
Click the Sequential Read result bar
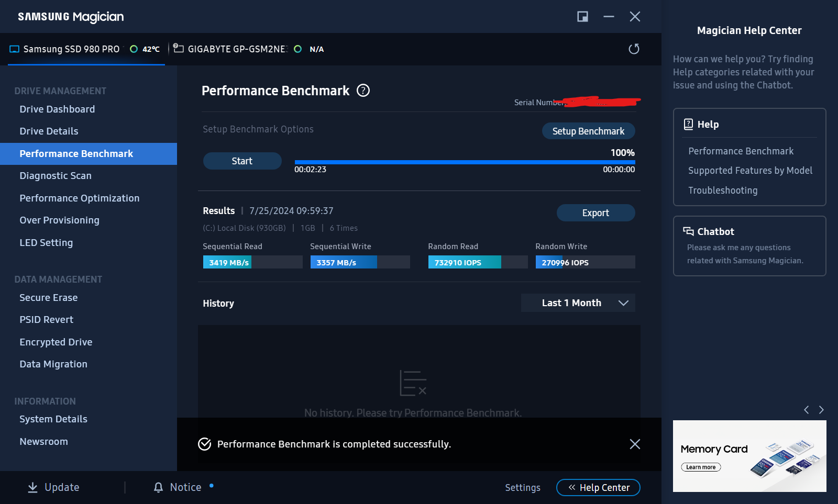252,262
